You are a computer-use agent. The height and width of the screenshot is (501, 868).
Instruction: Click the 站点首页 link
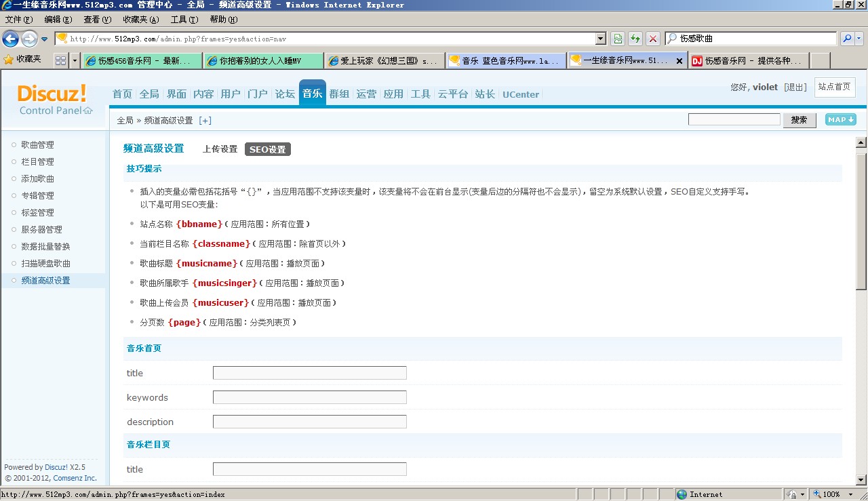[835, 87]
